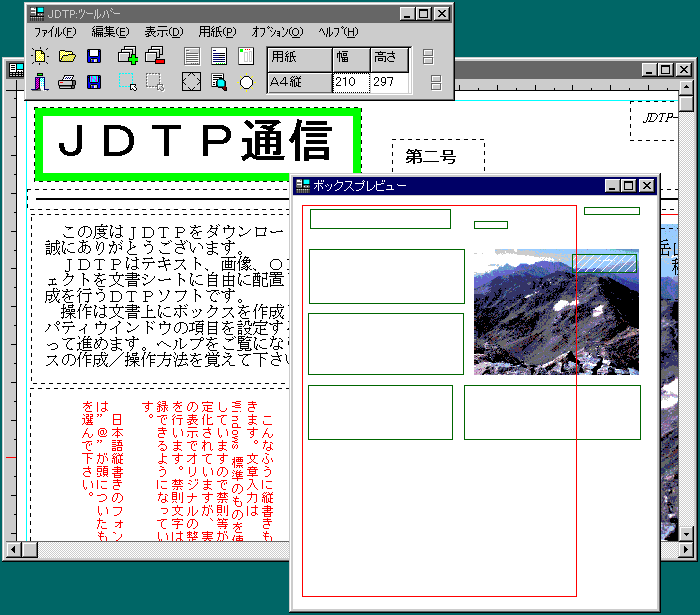Open a file using the yellow folder icon

pyautogui.click(x=67, y=56)
